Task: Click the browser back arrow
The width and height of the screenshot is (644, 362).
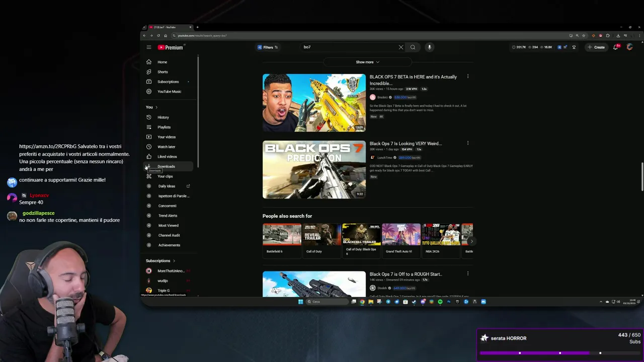Action: click(x=144, y=36)
